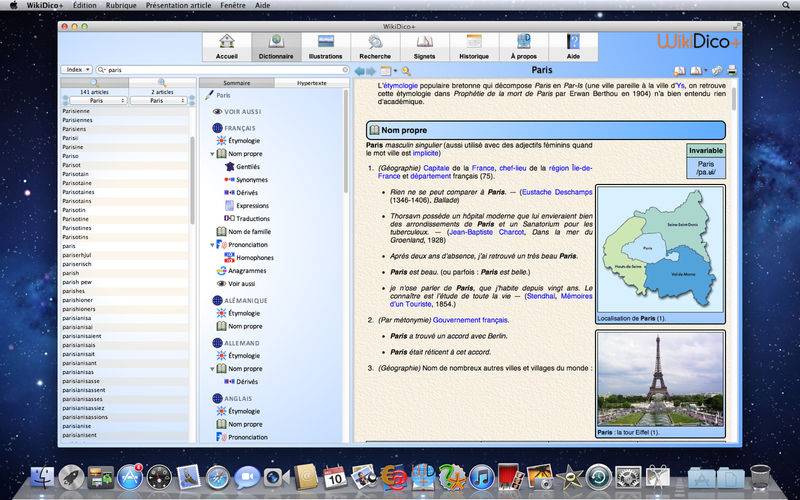Select Traductions in the summary tree
Viewport: 800px width, 500px height.
click(253, 218)
